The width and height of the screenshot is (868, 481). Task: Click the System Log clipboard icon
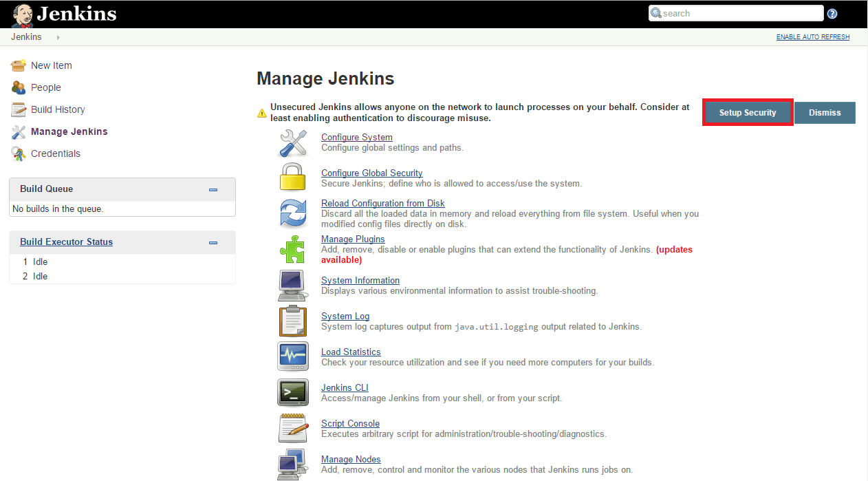click(x=293, y=321)
